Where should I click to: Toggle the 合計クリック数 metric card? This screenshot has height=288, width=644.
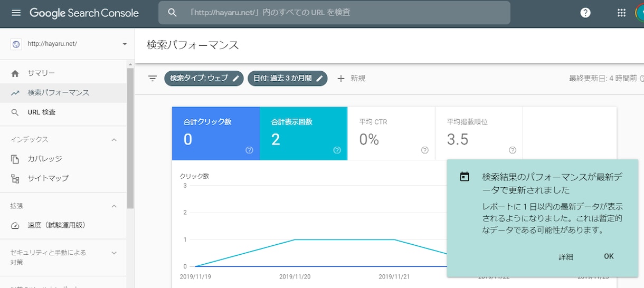216,133
